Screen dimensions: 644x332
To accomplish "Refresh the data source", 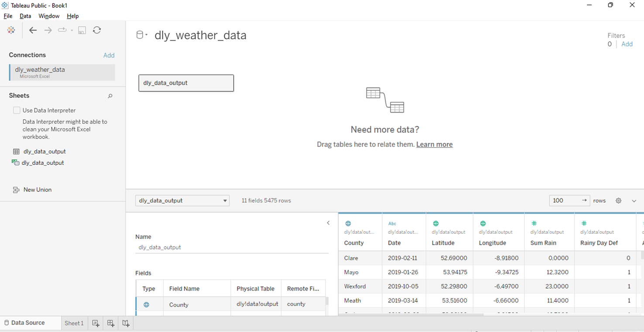I will (97, 30).
